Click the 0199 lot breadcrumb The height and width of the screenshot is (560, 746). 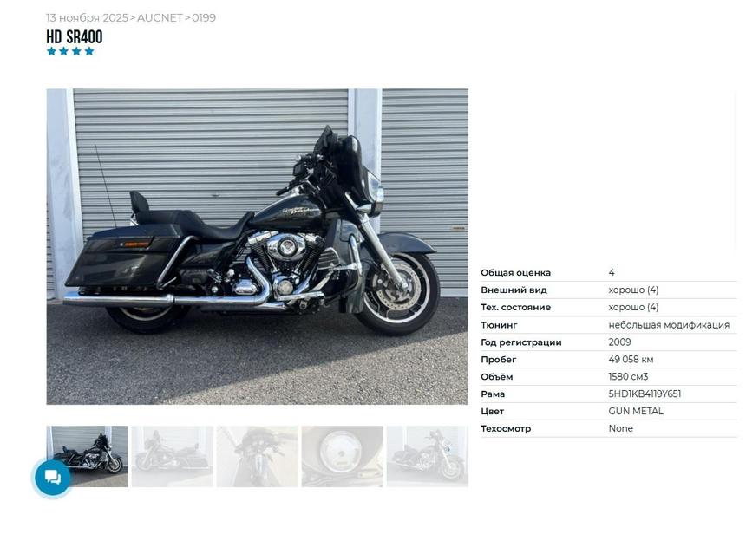(204, 18)
